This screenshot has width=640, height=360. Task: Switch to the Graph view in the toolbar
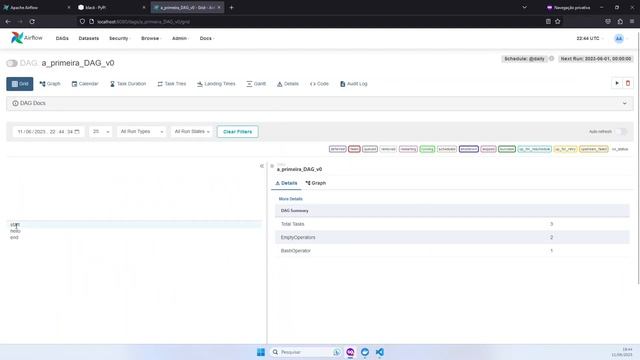50,84
